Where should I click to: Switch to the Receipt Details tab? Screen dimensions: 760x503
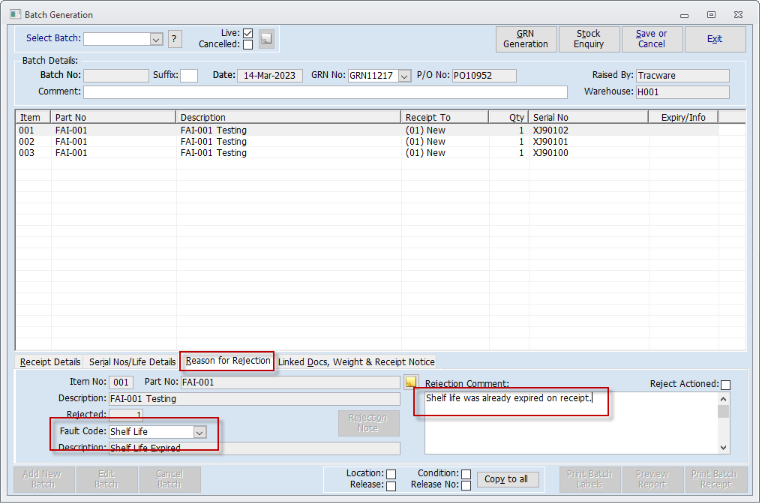click(x=50, y=362)
